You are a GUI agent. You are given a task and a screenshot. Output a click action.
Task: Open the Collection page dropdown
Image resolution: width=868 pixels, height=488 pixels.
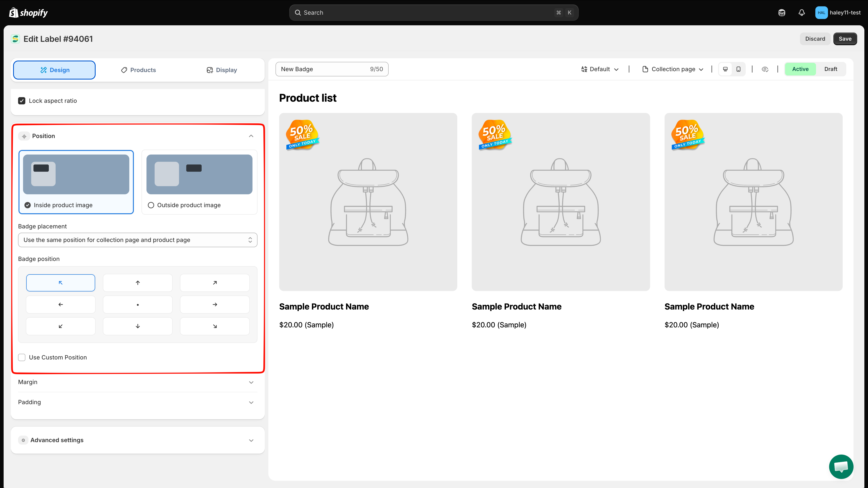tap(673, 69)
